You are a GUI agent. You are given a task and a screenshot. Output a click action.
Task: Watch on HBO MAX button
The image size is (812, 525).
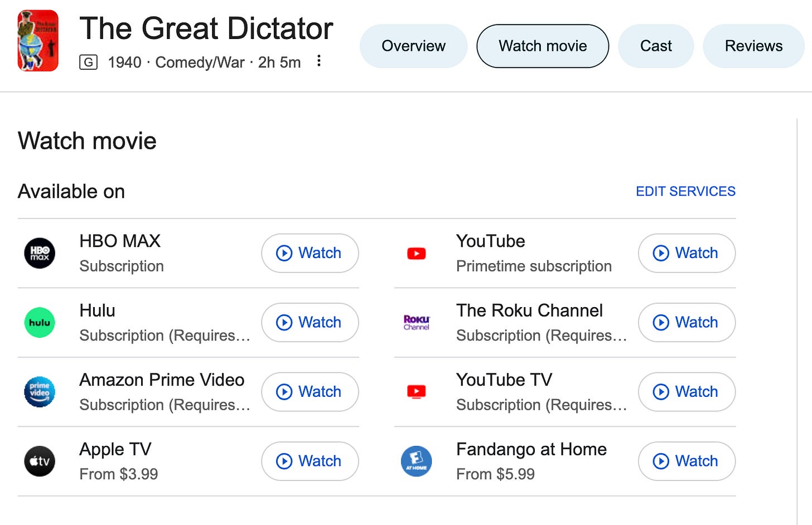tap(310, 253)
